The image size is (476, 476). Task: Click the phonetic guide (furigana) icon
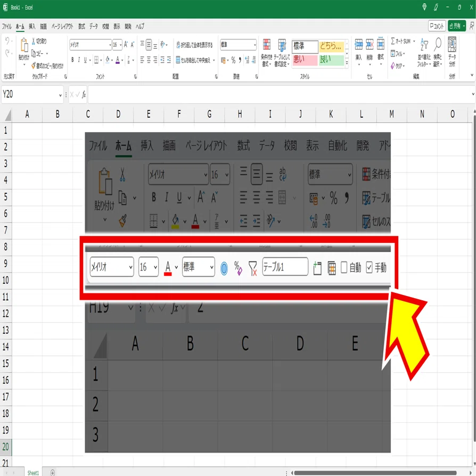129,60
